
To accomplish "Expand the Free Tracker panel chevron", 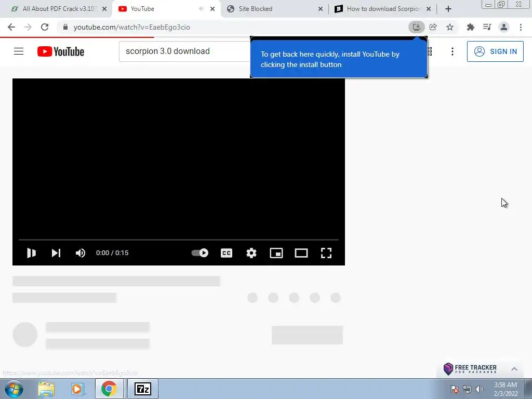I will 514,369.
